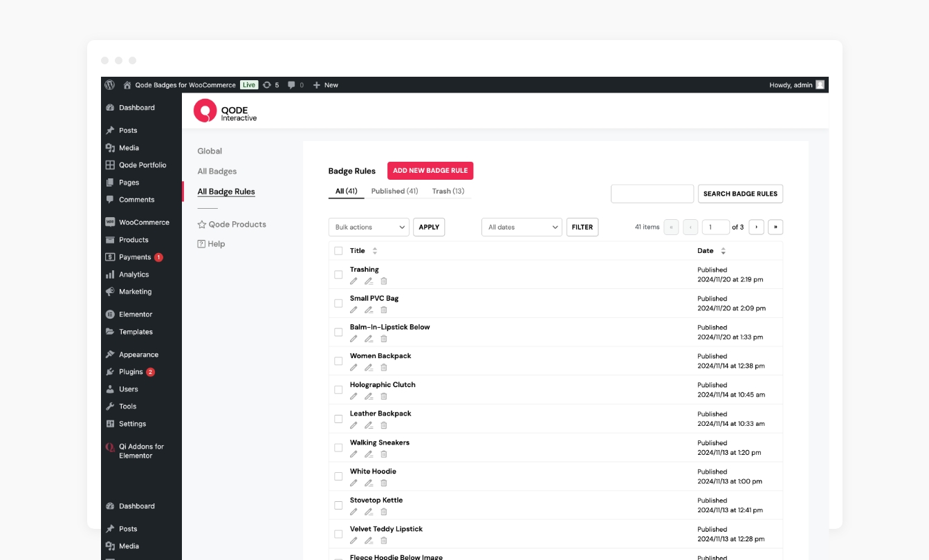Check the White Hoodie row checkbox

(x=338, y=476)
